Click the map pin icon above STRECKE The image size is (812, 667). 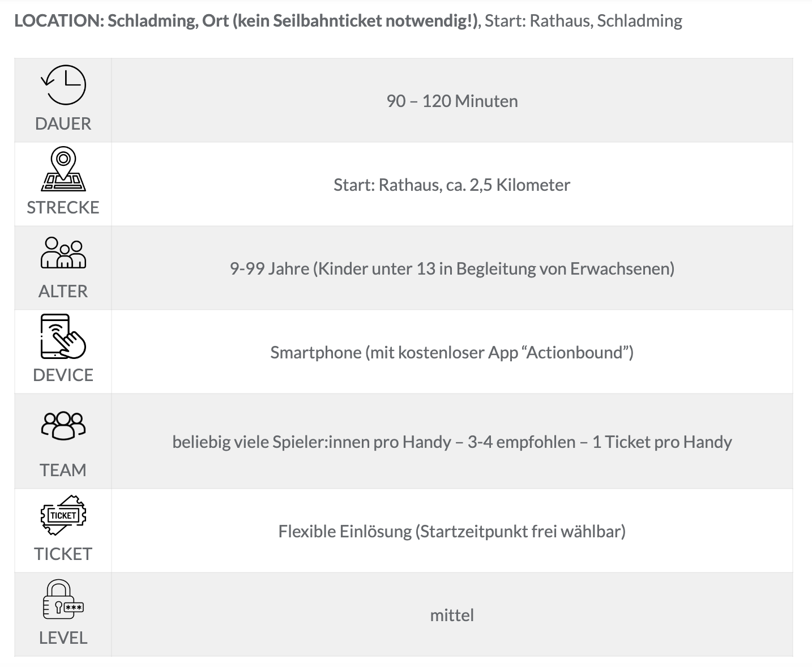[63, 169]
